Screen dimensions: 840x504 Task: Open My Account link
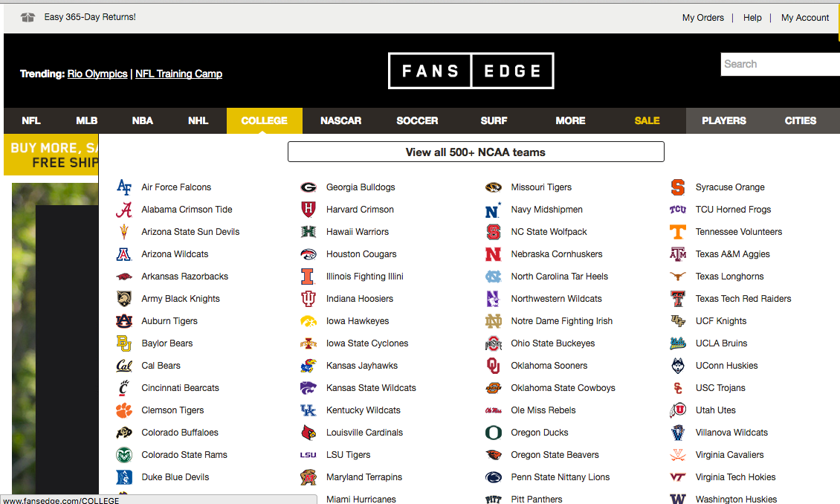[x=804, y=18]
